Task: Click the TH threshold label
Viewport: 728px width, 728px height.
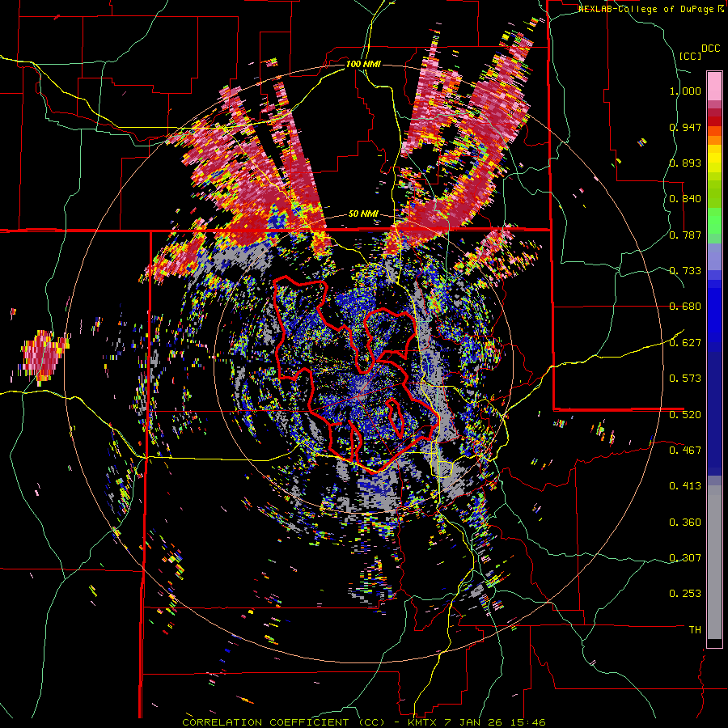Action: click(695, 630)
